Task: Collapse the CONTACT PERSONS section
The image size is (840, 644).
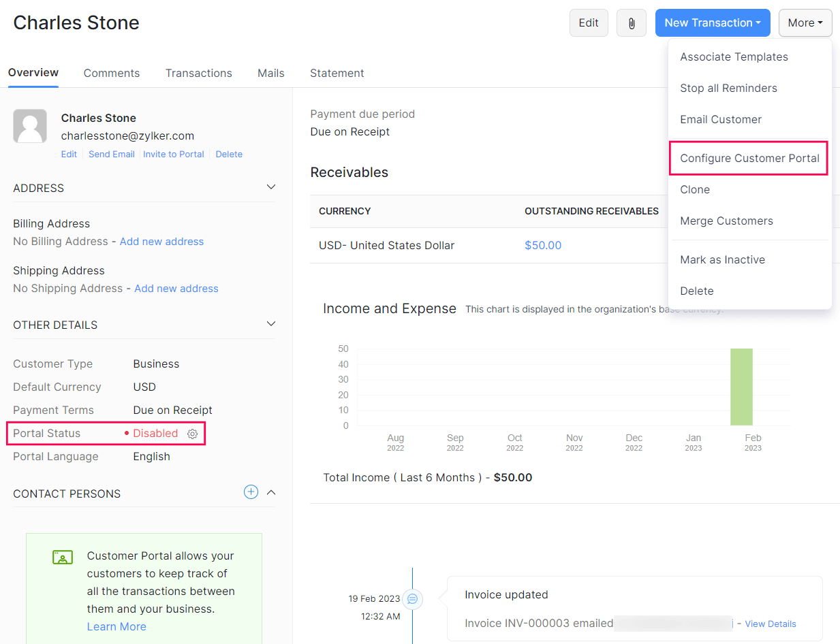Action: coord(270,492)
